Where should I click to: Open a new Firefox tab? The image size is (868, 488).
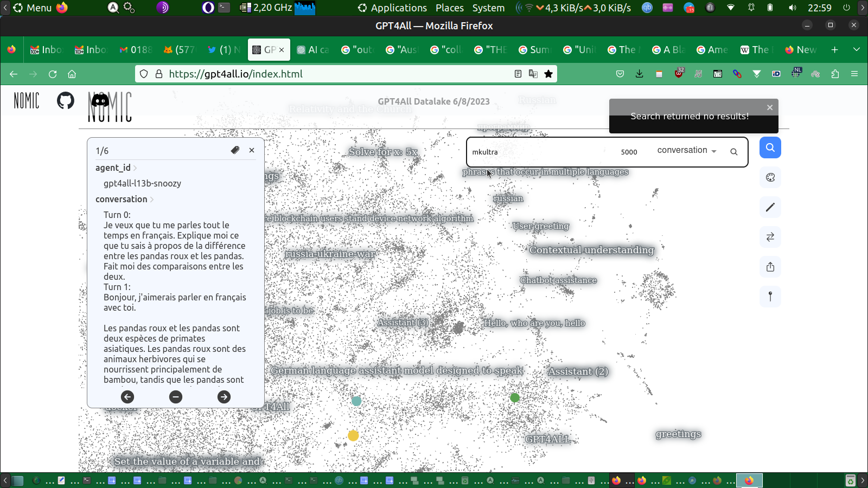point(835,50)
